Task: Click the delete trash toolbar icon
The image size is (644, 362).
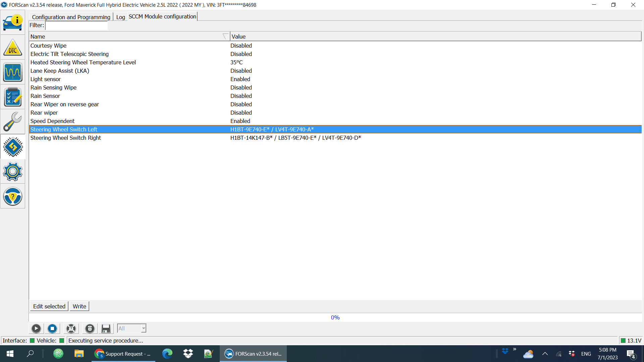Action: (x=90, y=328)
